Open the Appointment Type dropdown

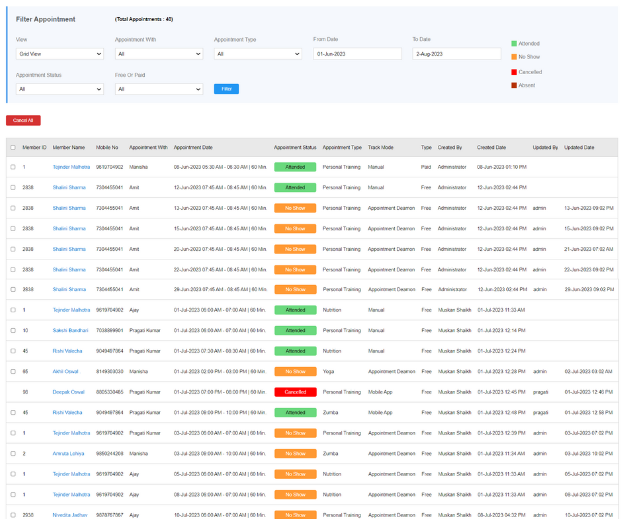257,54
